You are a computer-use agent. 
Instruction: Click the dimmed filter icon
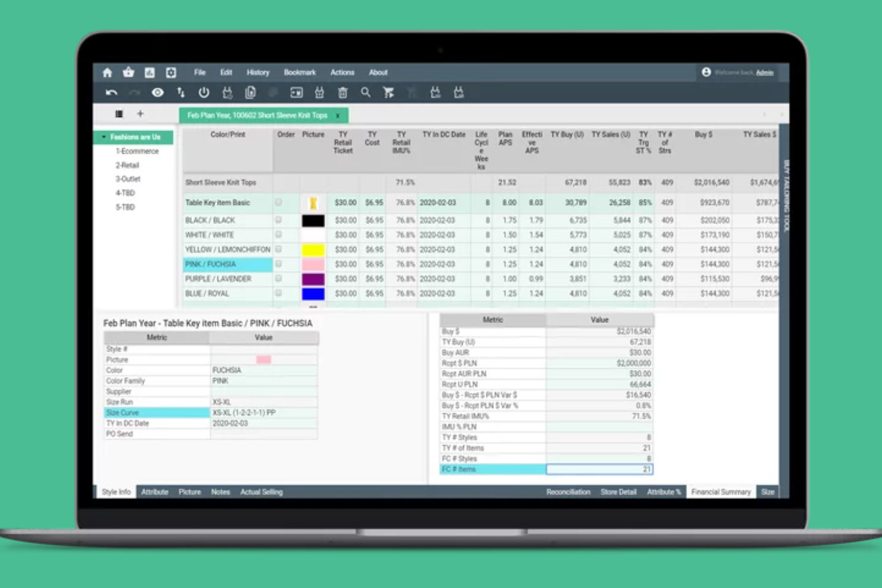412,92
